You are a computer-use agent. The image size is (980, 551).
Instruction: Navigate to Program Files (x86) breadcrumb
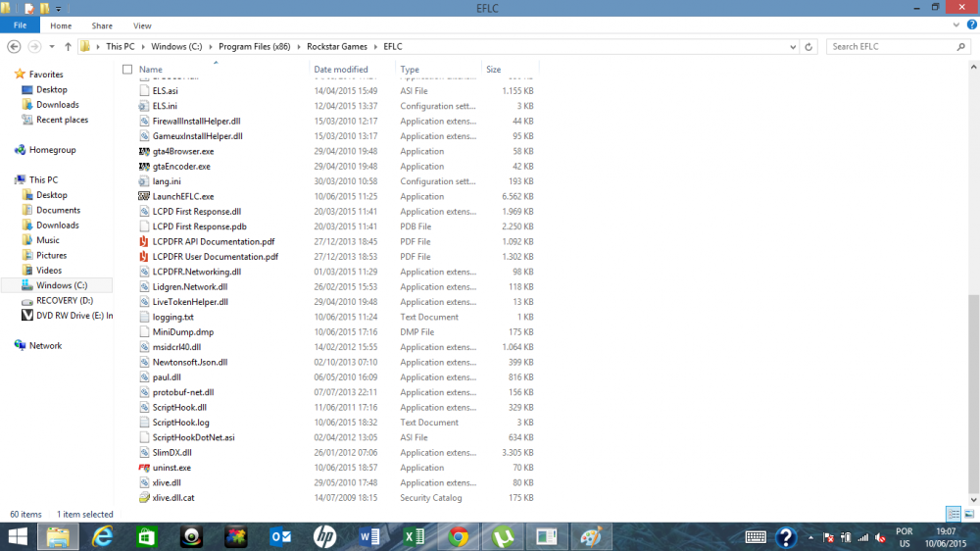click(255, 47)
